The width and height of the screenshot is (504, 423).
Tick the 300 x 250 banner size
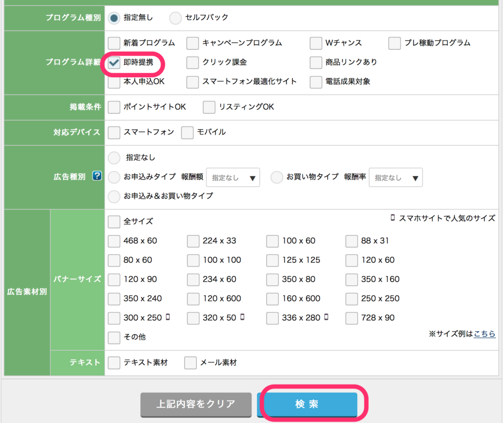(114, 318)
